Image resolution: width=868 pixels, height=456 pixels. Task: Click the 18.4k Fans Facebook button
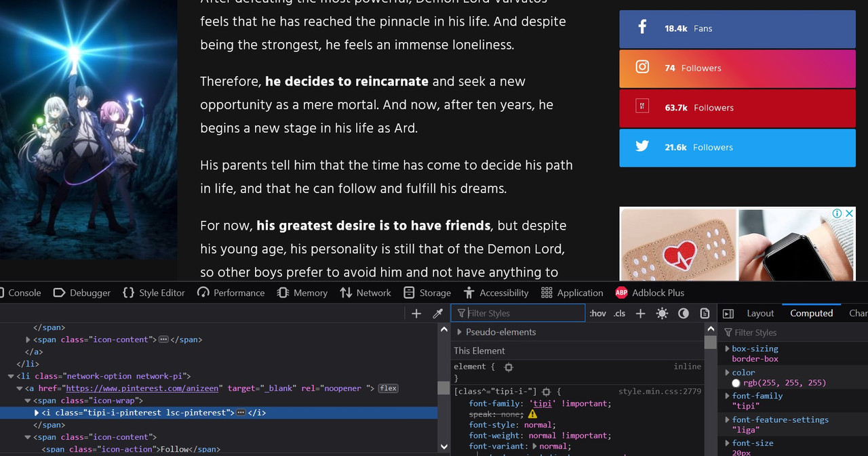tap(737, 28)
